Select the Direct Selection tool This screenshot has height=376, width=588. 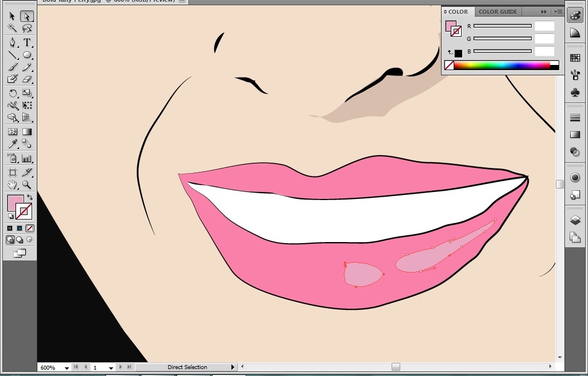coord(26,16)
